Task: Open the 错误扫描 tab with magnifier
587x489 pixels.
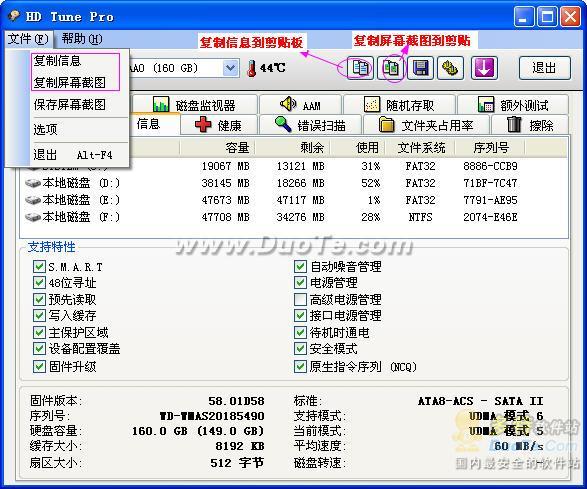Action: [310, 125]
